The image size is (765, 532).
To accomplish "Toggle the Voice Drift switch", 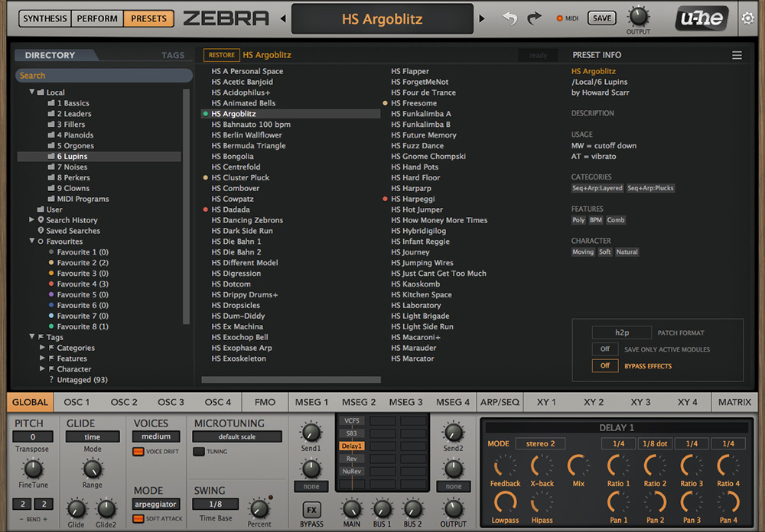I will tap(138, 452).
